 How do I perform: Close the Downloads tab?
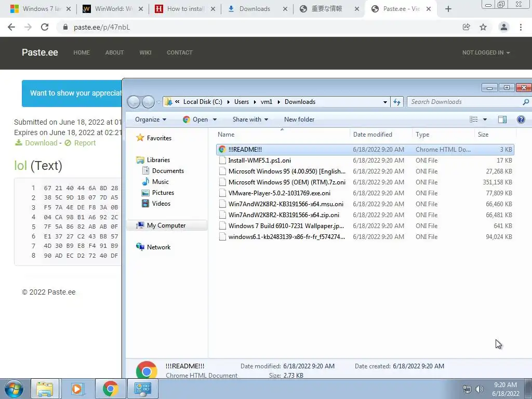(285, 9)
